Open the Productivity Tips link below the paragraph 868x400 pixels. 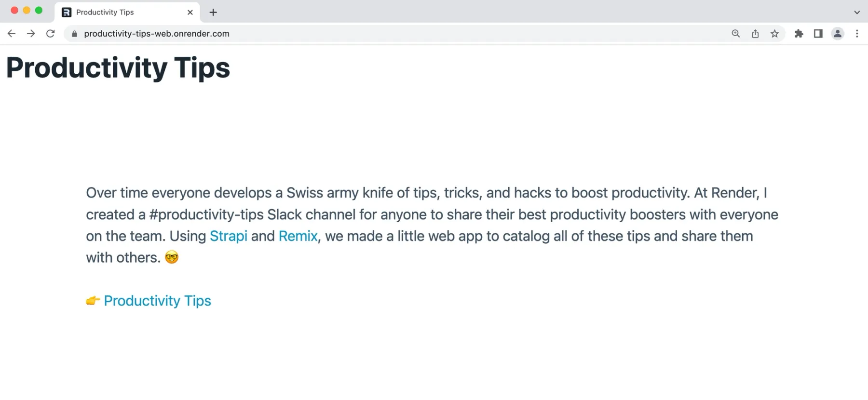point(157,300)
